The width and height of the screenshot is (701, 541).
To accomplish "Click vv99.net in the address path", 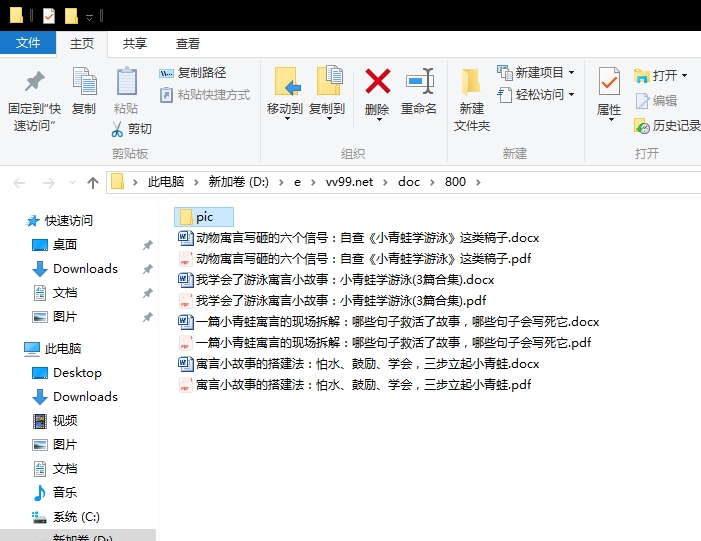I will pyautogui.click(x=349, y=182).
